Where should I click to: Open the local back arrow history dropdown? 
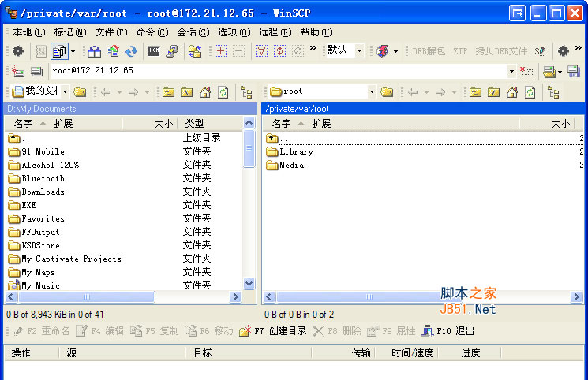click(x=119, y=92)
